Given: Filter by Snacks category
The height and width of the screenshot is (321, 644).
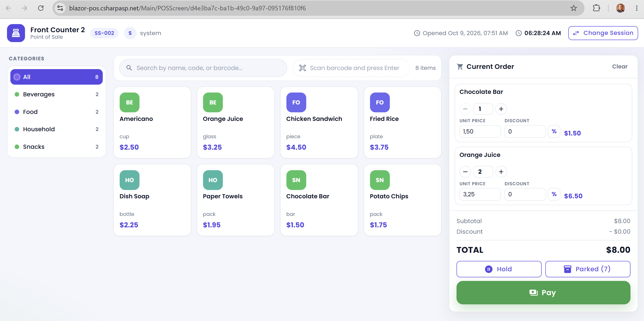Looking at the screenshot, I should pos(56,147).
